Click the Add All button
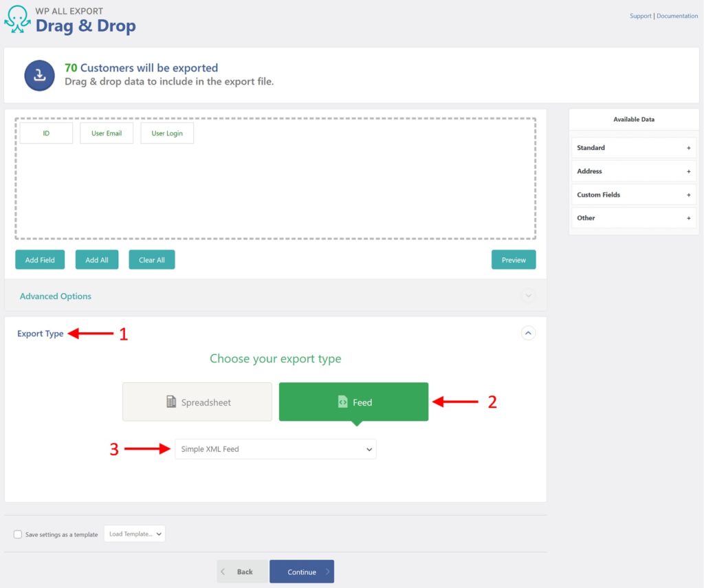The height and width of the screenshot is (588, 704). [96, 259]
